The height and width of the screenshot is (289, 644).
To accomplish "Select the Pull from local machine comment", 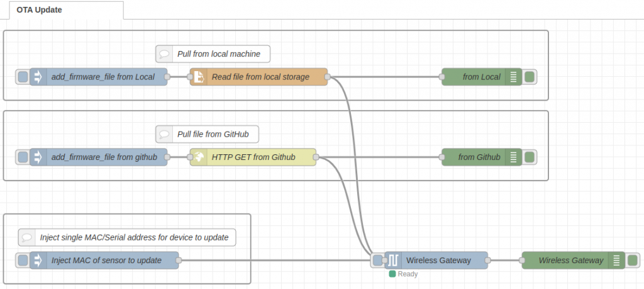I will point(213,54).
